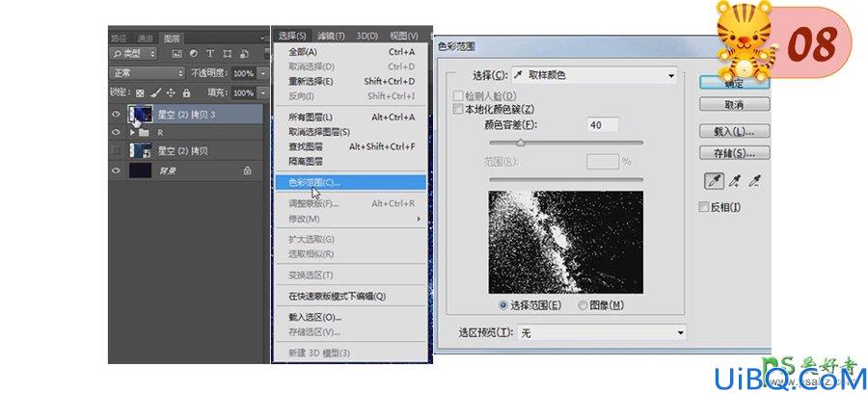Switch to the 路径 tab
868x393 pixels.
click(119, 39)
